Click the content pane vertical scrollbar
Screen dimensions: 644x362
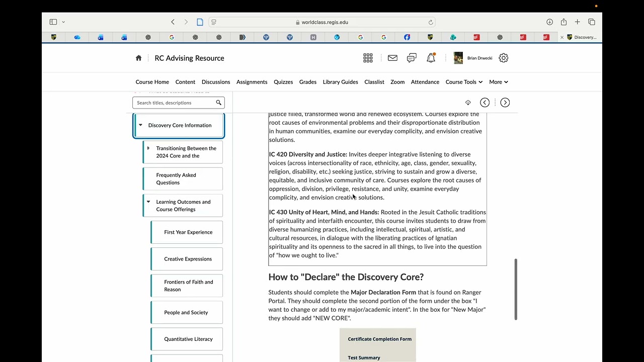tap(516, 289)
